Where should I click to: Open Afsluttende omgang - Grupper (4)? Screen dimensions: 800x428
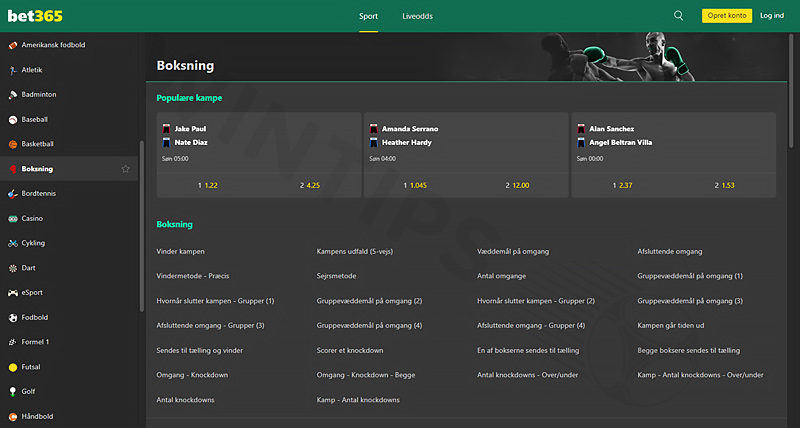tap(531, 325)
